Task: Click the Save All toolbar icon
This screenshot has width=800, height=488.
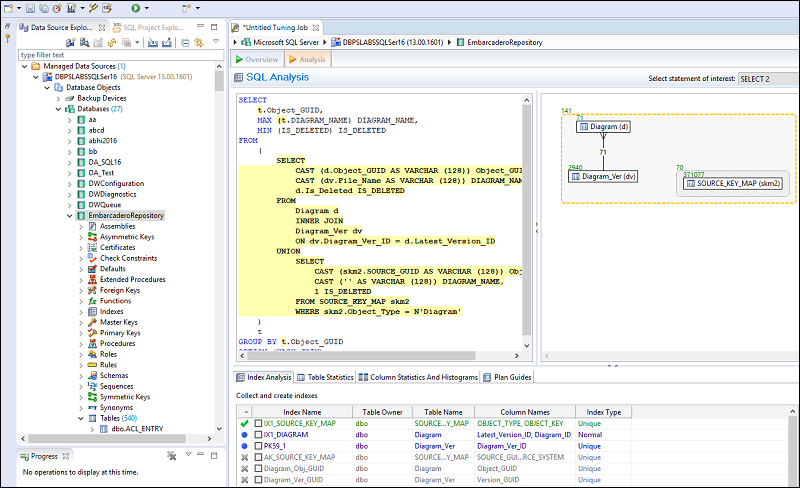Action: point(43,8)
